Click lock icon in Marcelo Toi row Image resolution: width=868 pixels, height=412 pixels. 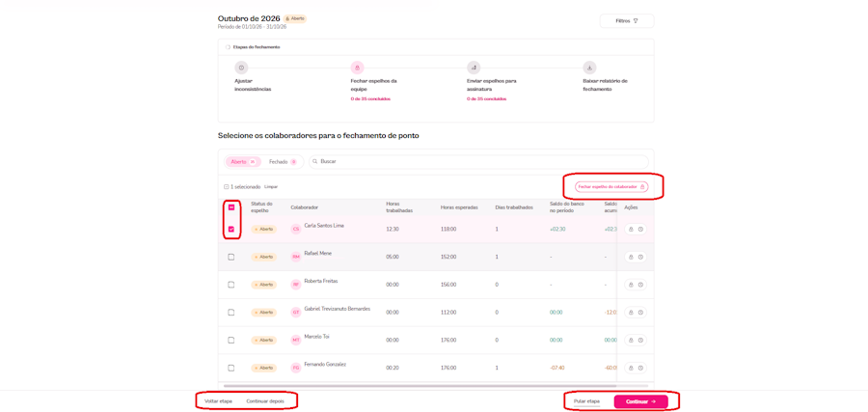coord(631,340)
